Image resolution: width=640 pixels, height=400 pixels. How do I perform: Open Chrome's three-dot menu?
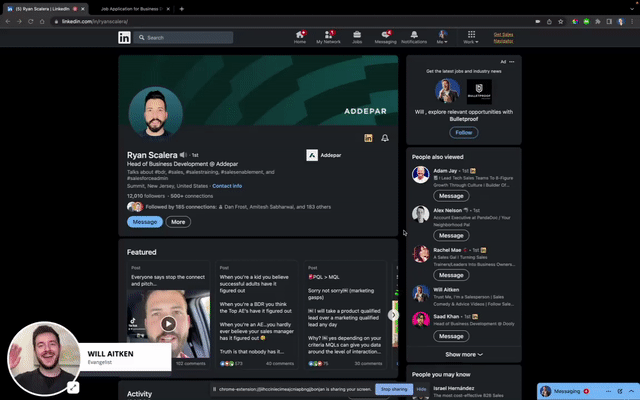[x=632, y=22]
